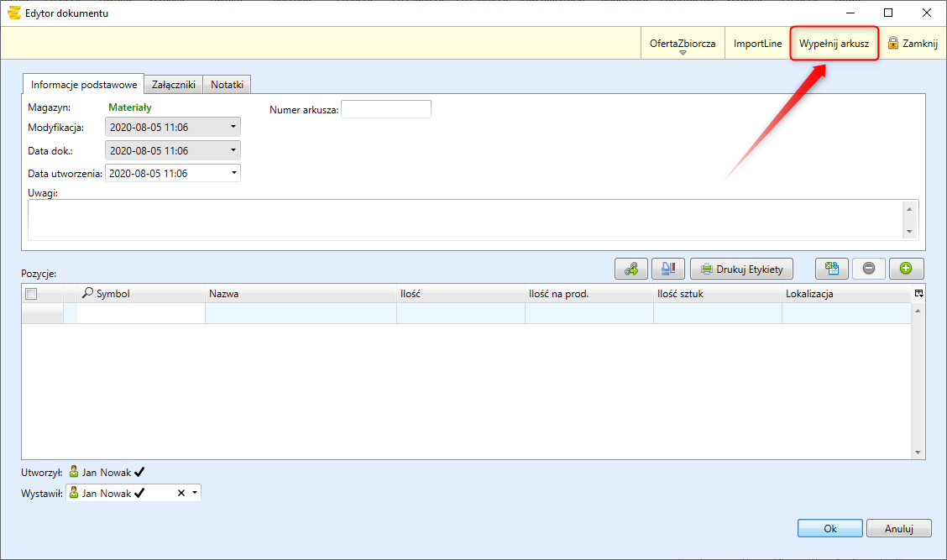Expand the Modyfikacja date dropdown

click(233, 128)
